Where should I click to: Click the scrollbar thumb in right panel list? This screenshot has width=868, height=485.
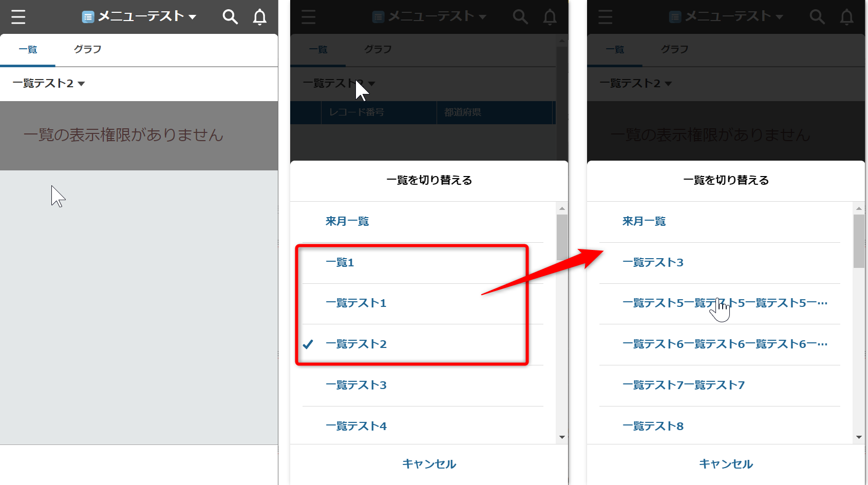pos(859,241)
